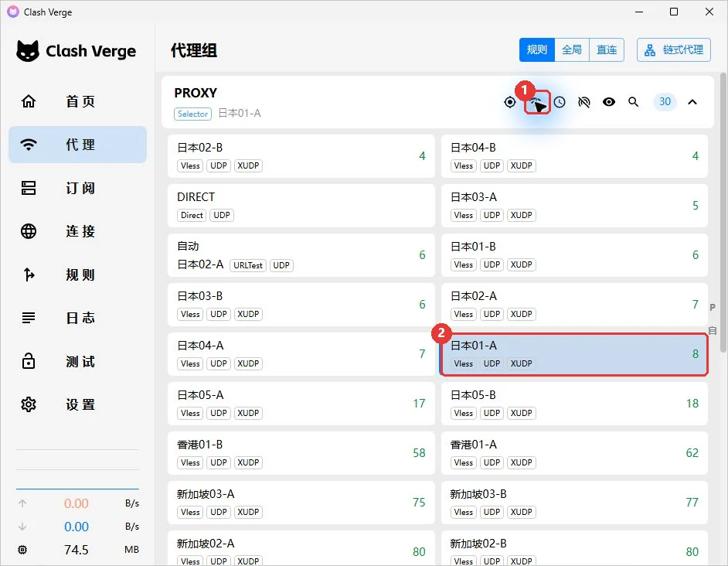
Task: Select proxy node 香港01-A
Action: click(x=574, y=453)
